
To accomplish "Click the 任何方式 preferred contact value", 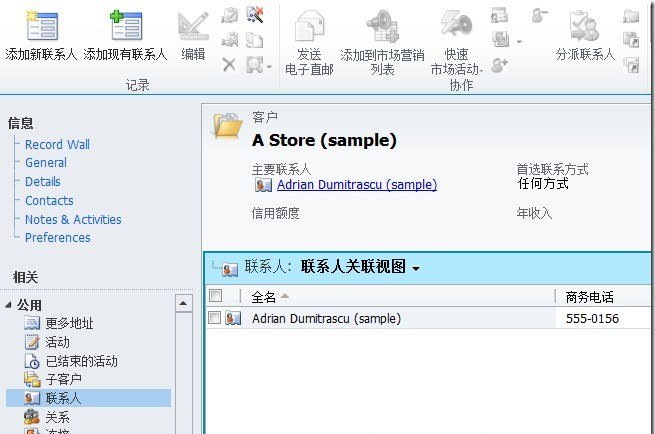I will tap(543, 183).
